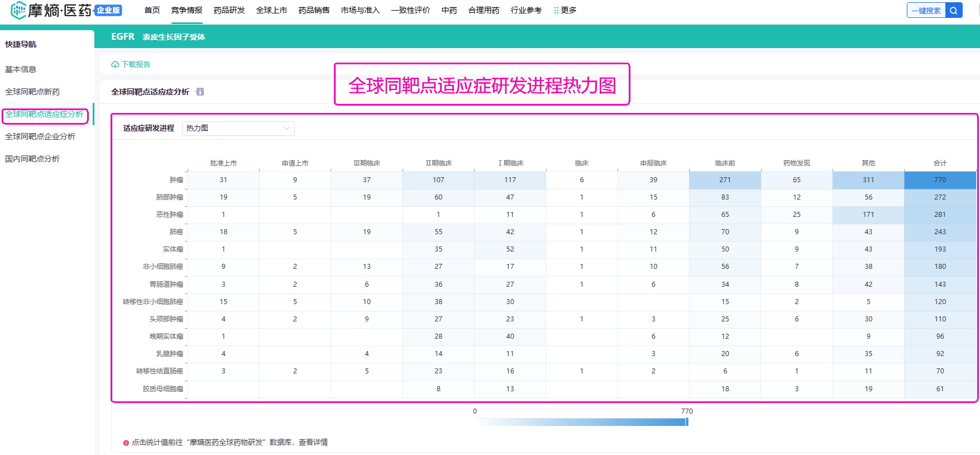Image resolution: width=980 pixels, height=455 pixels.
Task: Go to 国内同靶点分析 in sidebar
Action: click(32, 159)
